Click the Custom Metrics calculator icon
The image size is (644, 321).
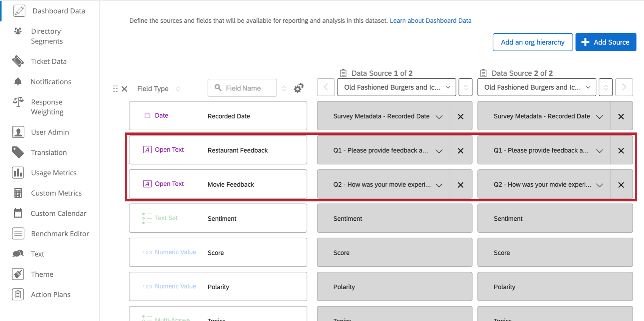pos(18,193)
